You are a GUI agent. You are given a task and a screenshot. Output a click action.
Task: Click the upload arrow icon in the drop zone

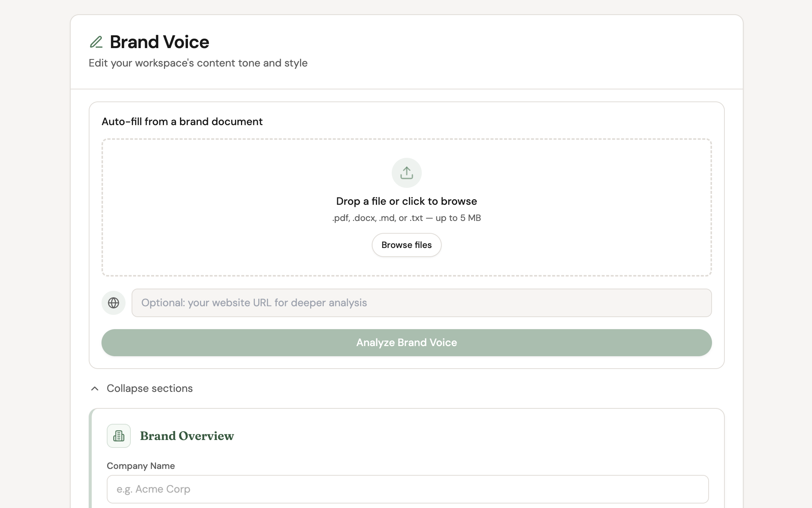(406, 173)
